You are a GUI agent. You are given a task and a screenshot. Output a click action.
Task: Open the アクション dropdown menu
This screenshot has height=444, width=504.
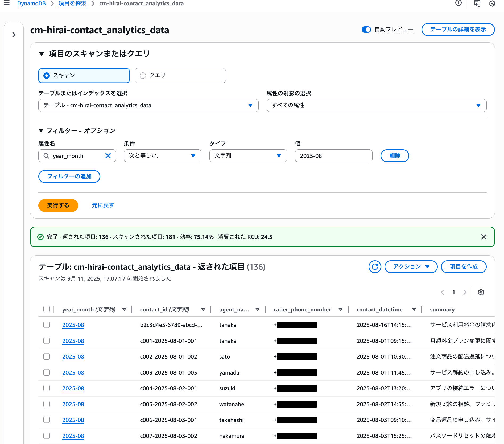click(411, 267)
